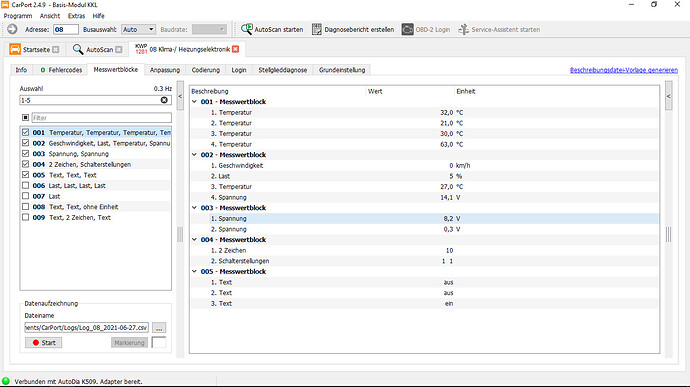This screenshot has height=387, width=690.
Task: Click the connect arrow icon beside Adresse
Action: (12, 29)
